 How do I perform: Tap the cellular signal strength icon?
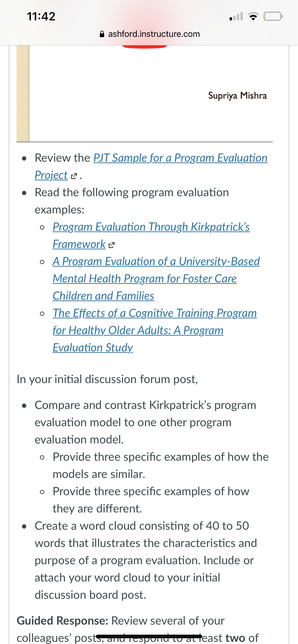236,17
